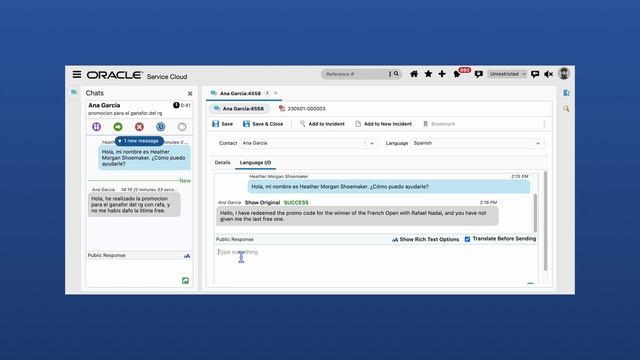The height and width of the screenshot is (360, 640).
Task: Click rich text icon beside Chats Public Response
Action: (187, 256)
